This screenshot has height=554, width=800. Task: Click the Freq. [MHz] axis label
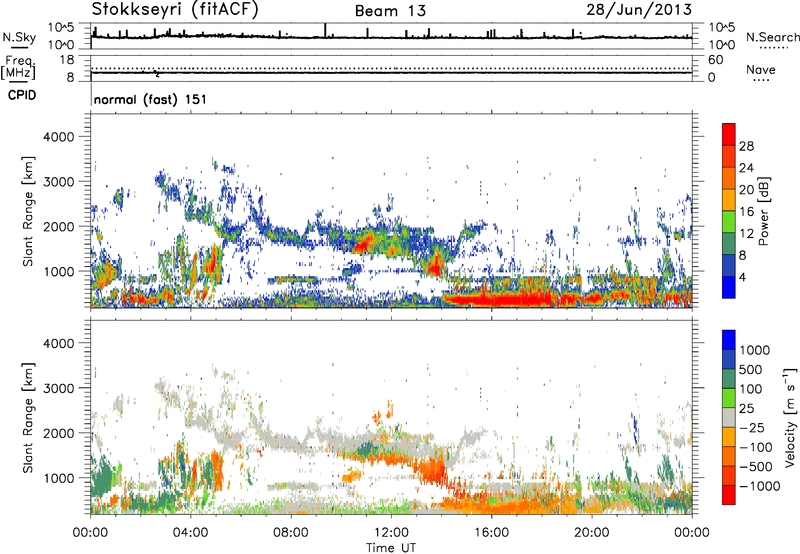(x=18, y=67)
